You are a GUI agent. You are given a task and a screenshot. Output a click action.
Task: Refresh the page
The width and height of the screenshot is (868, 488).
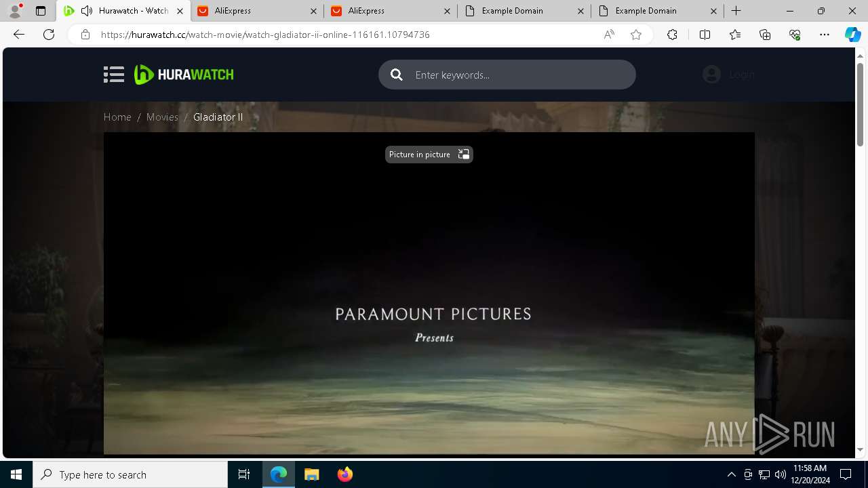[x=49, y=35]
